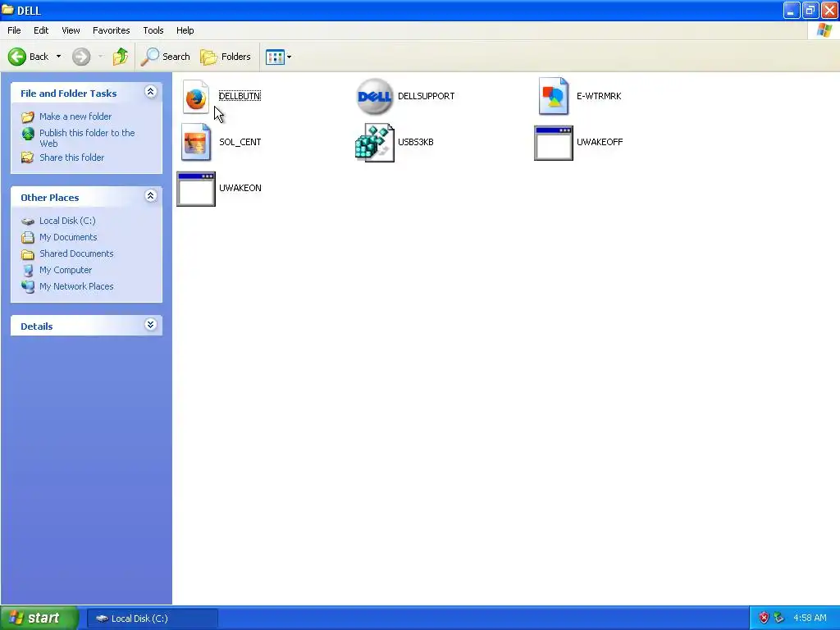
Task: Click the UWAKEON file name label
Action: (240, 188)
